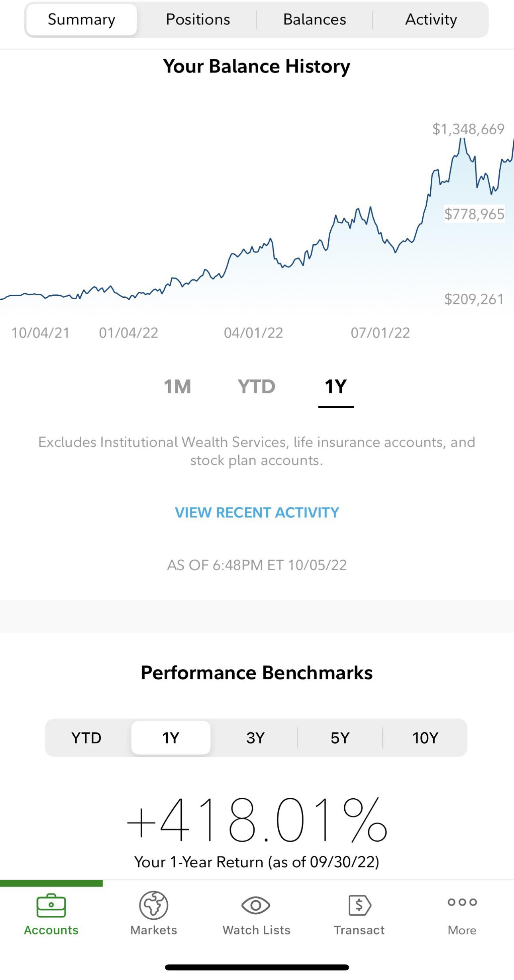This screenshot has width=514, height=980.
Task: Tap the balance history chart peak
Action: coord(462,139)
